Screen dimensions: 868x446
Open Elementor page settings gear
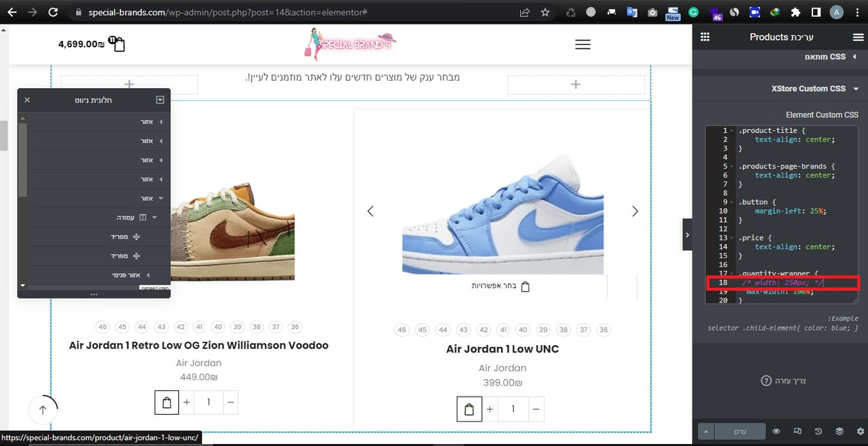point(861,431)
